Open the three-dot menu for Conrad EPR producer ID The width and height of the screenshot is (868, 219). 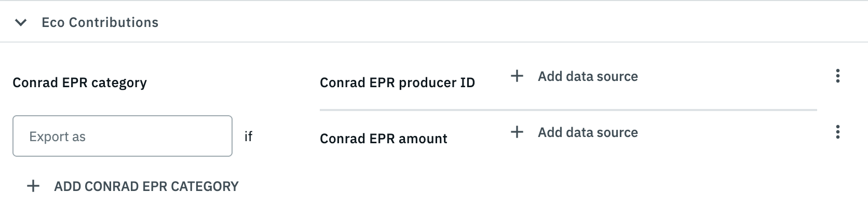coord(837,76)
